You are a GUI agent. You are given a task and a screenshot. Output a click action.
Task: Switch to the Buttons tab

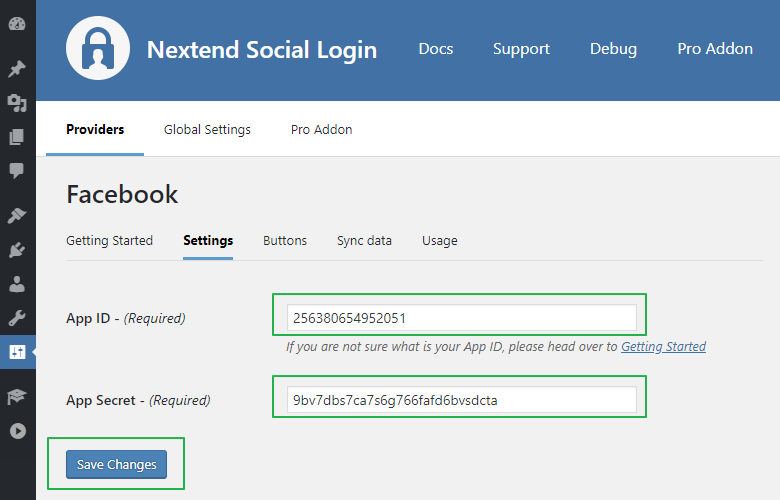click(x=285, y=241)
